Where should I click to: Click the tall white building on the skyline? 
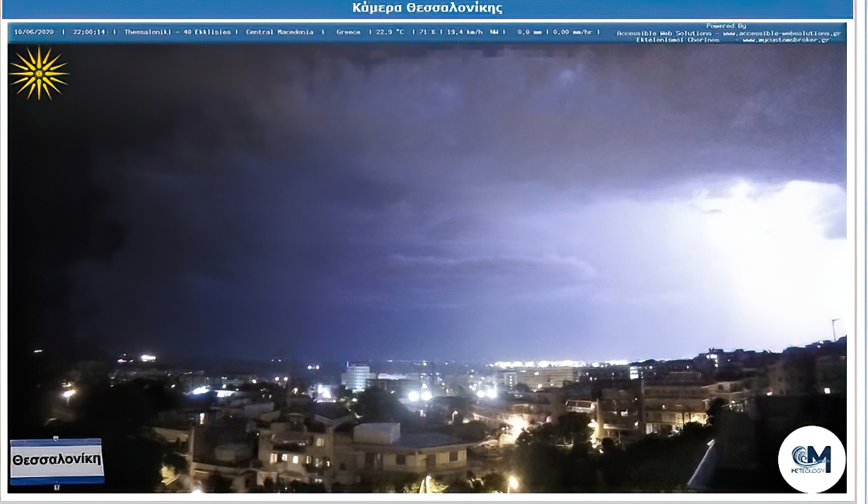click(x=357, y=377)
